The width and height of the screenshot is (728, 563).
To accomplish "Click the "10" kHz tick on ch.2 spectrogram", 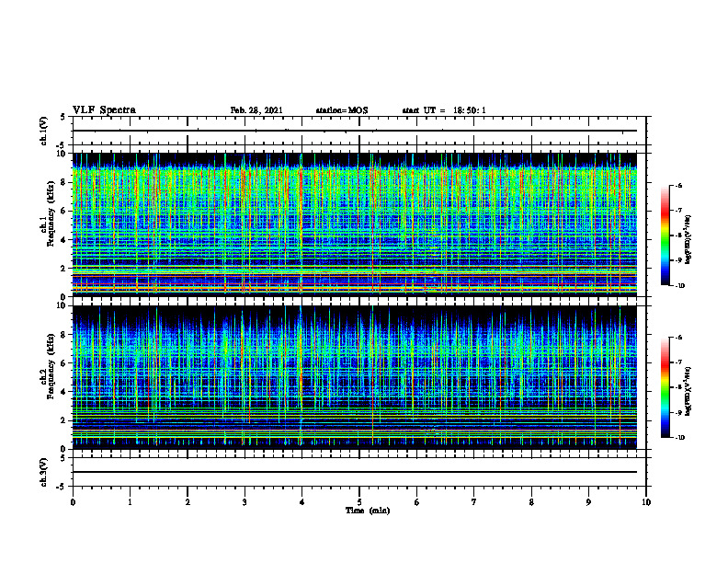I will [63, 305].
